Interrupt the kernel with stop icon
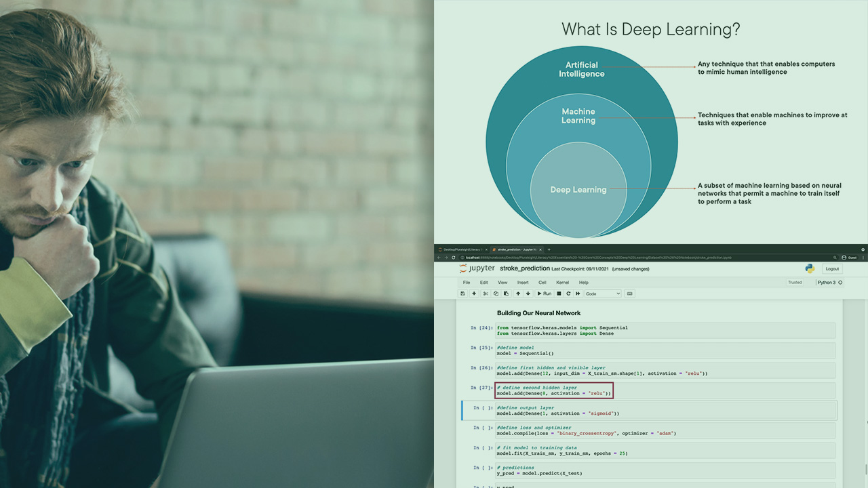Image resolution: width=868 pixels, height=488 pixels. [559, 293]
